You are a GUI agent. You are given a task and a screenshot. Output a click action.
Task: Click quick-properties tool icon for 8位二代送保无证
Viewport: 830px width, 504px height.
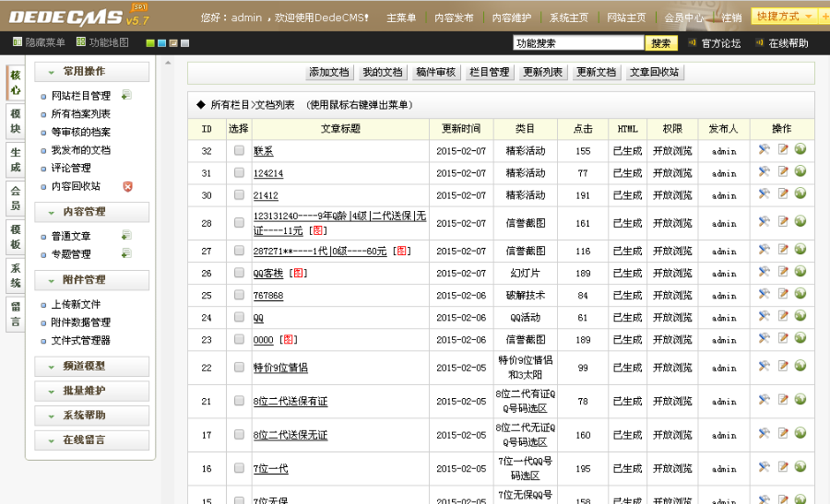[764, 434]
